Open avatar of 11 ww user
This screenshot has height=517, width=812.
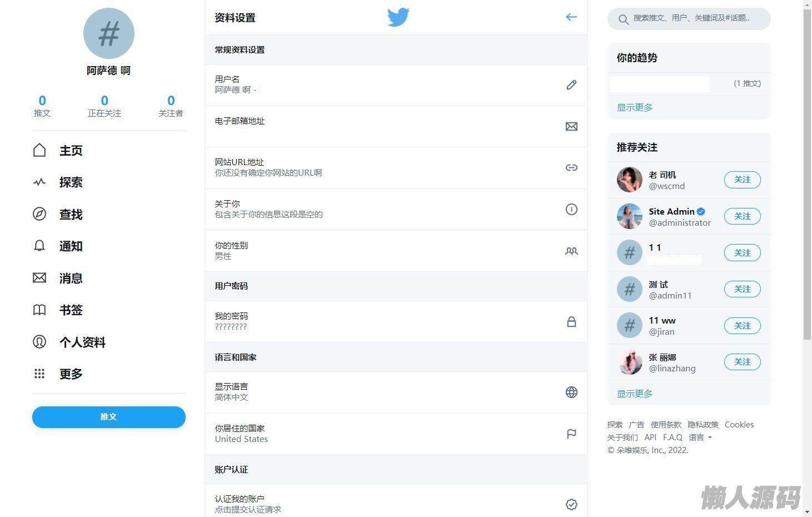[x=630, y=326]
